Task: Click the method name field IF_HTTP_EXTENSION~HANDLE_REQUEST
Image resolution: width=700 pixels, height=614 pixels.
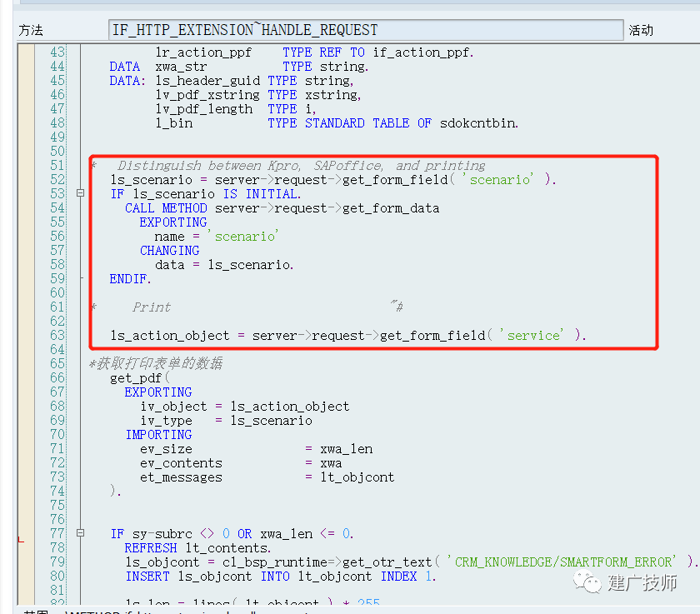Action: point(366,30)
